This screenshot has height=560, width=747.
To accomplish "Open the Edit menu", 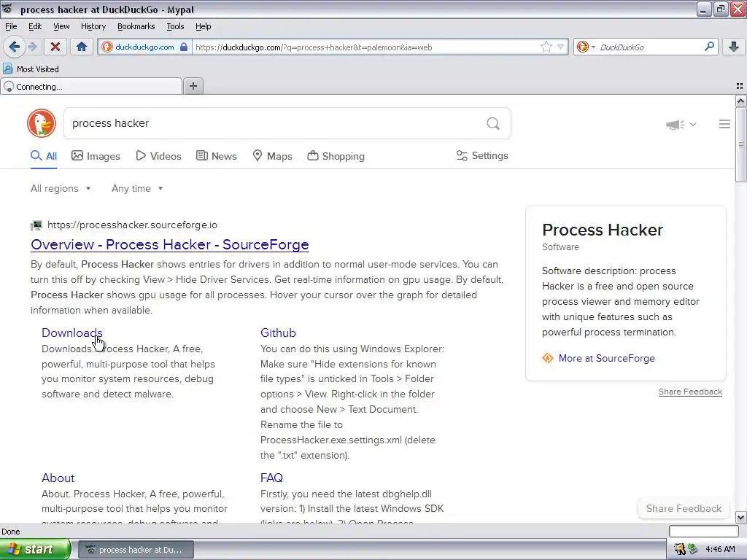I will pos(35,26).
